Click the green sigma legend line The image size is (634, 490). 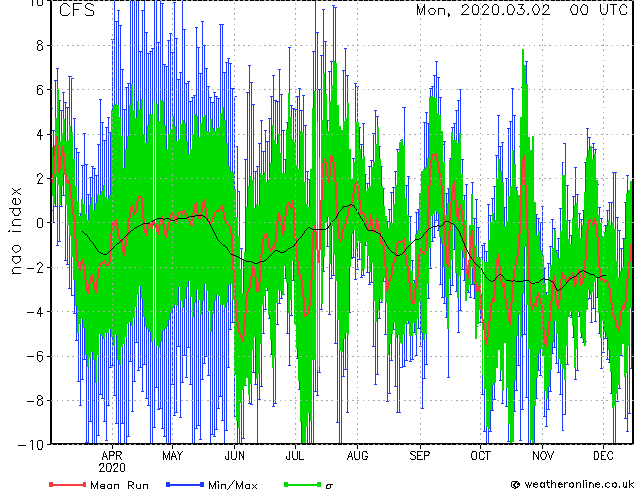[x=302, y=484]
